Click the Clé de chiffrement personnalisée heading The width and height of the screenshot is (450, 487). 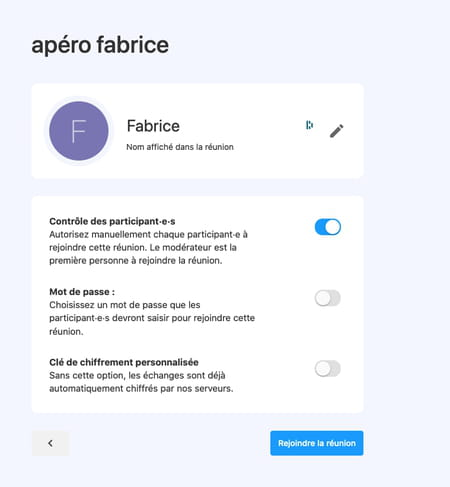[x=124, y=362]
